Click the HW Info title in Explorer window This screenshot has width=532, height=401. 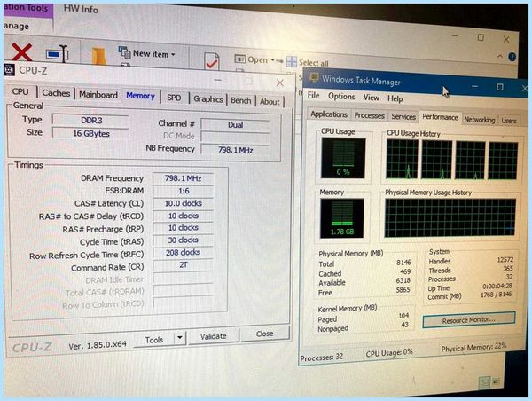tap(81, 9)
